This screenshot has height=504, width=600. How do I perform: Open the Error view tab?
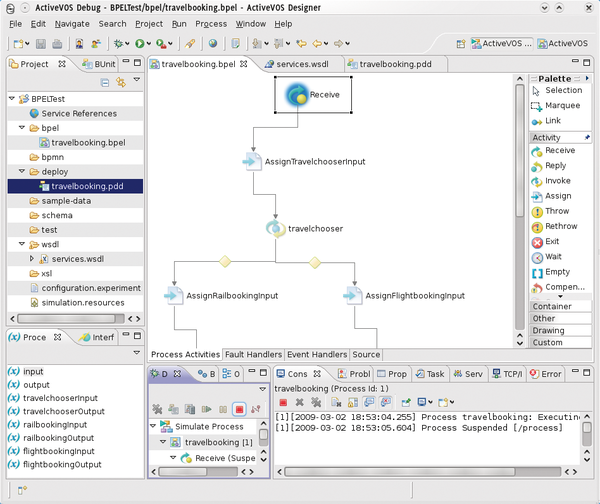point(546,374)
